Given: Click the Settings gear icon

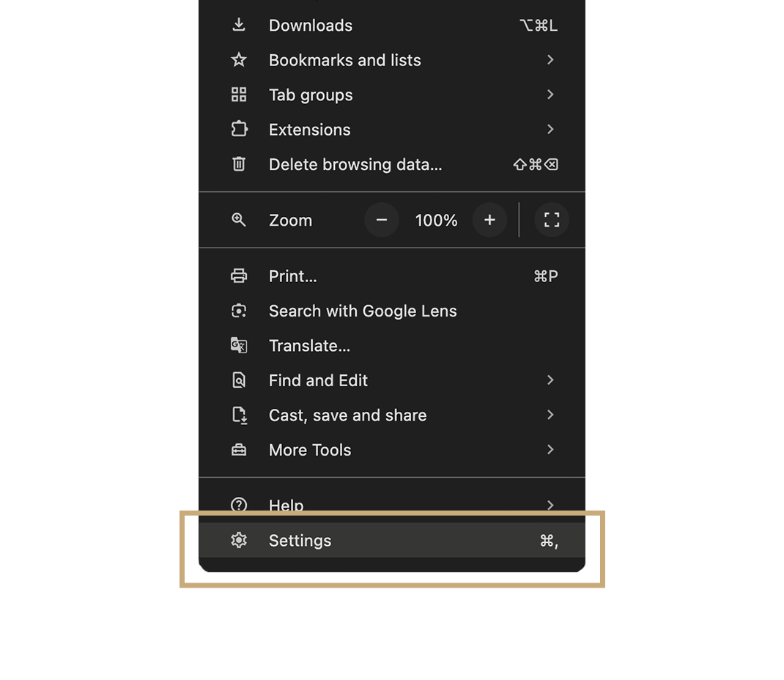Looking at the screenshot, I should 239,540.
